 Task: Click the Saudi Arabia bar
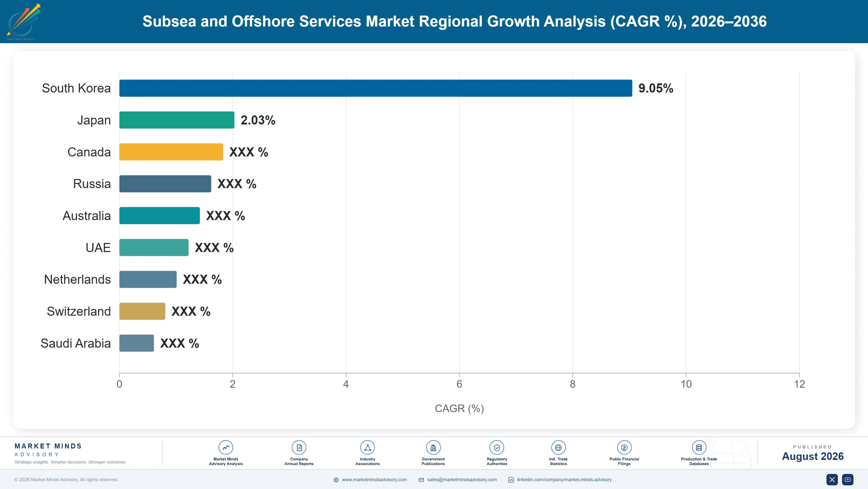137,343
